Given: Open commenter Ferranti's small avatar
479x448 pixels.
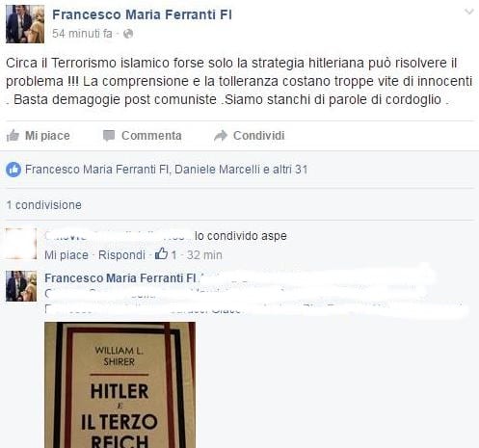Looking at the screenshot, I should coord(21,286).
